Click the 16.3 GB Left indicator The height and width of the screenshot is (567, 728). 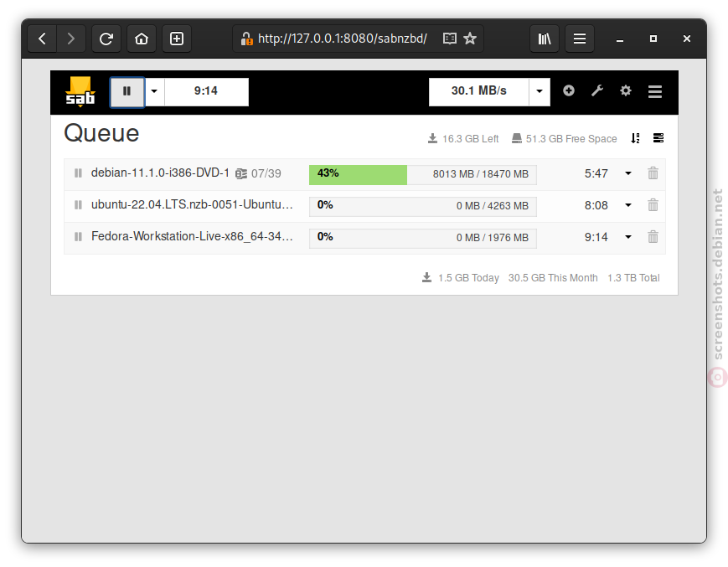coord(463,139)
